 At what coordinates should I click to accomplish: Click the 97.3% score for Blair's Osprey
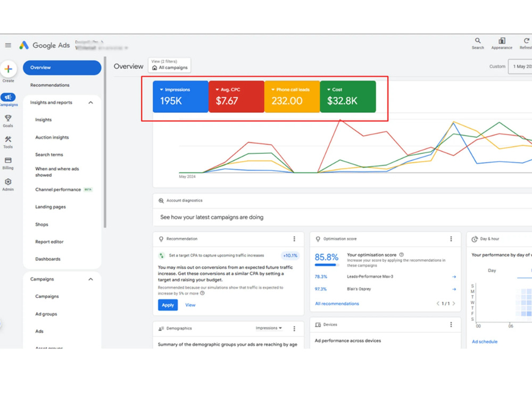(321, 289)
